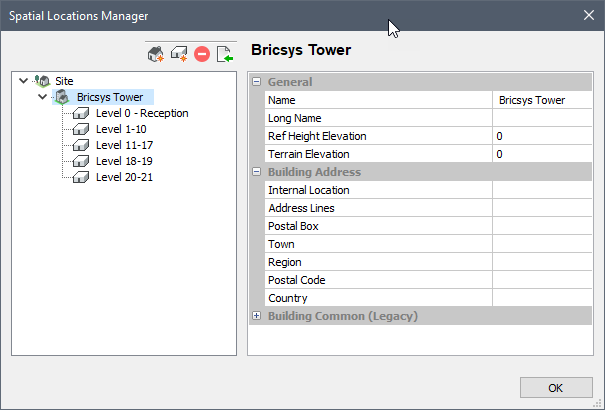Image resolution: width=605 pixels, height=410 pixels.
Task: Click the Town value field
Action: point(542,244)
